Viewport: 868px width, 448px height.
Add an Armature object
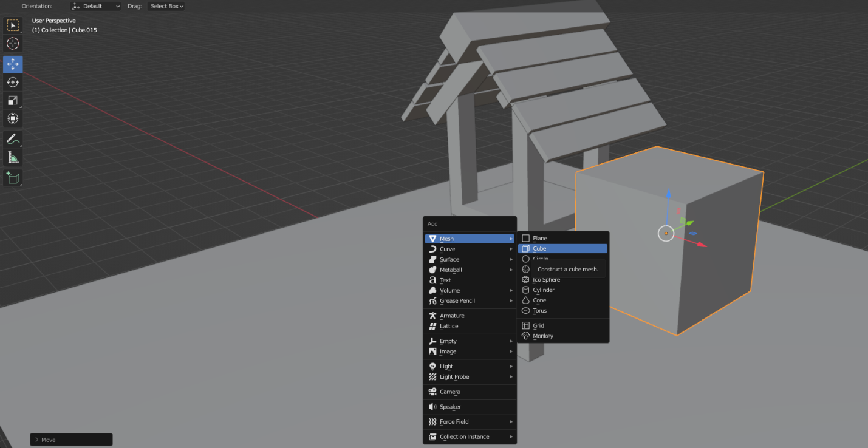tap(470, 316)
